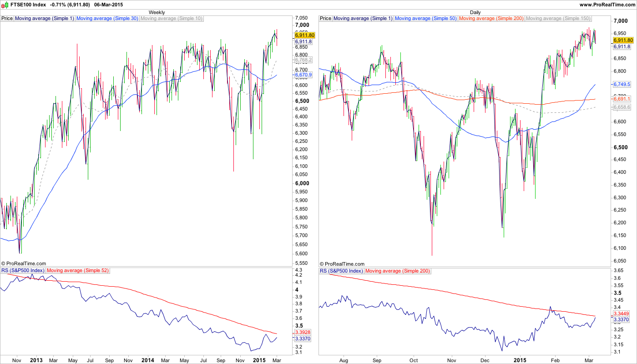
Task: Click RS (S&P500 Index) label under Weekly chart
Action: [23, 271]
